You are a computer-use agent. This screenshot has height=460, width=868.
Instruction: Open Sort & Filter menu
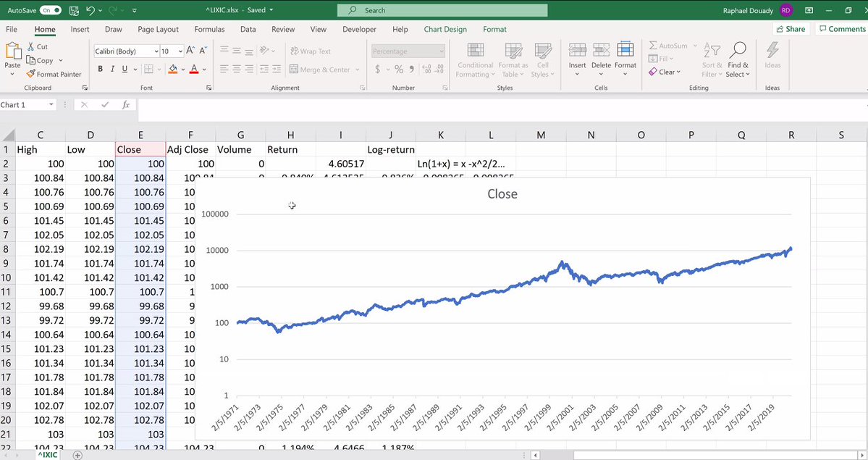coord(712,60)
